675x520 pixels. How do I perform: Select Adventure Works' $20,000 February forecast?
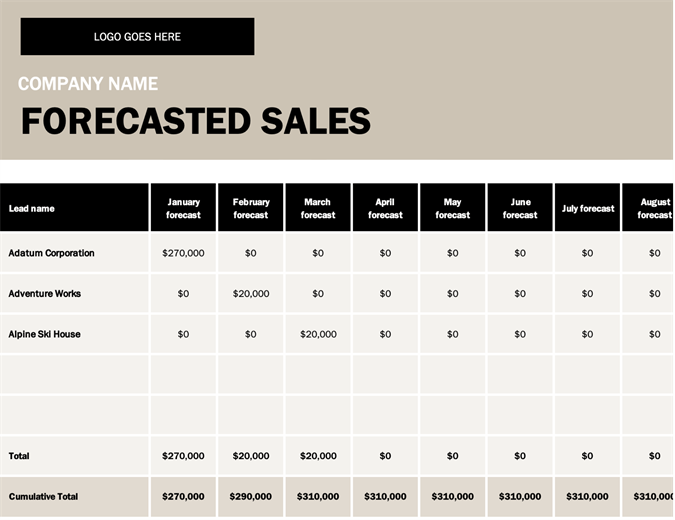point(251,294)
